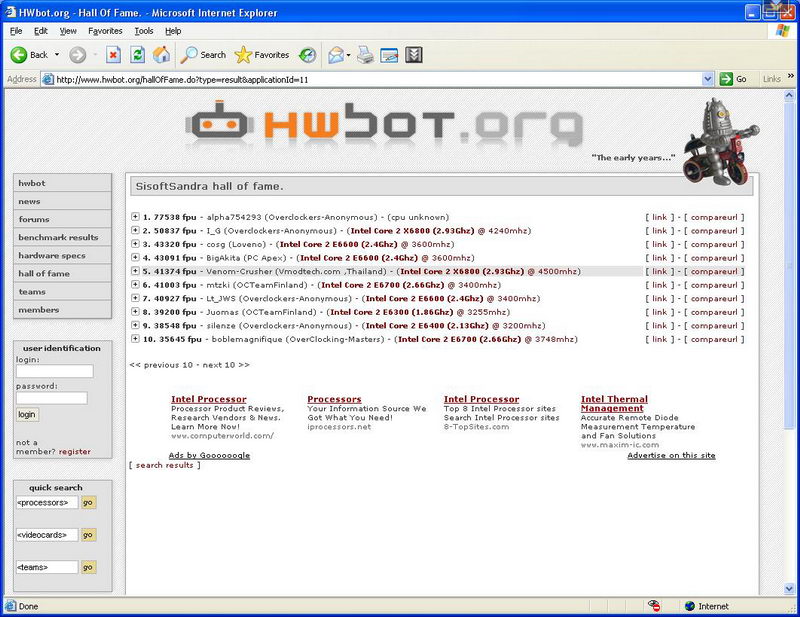Click go next to processors search
The image size is (800, 617).
coord(88,503)
